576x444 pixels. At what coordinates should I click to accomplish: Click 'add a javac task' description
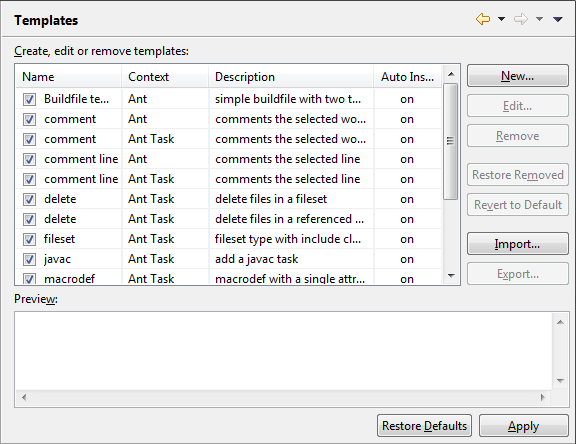pos(256,259)
